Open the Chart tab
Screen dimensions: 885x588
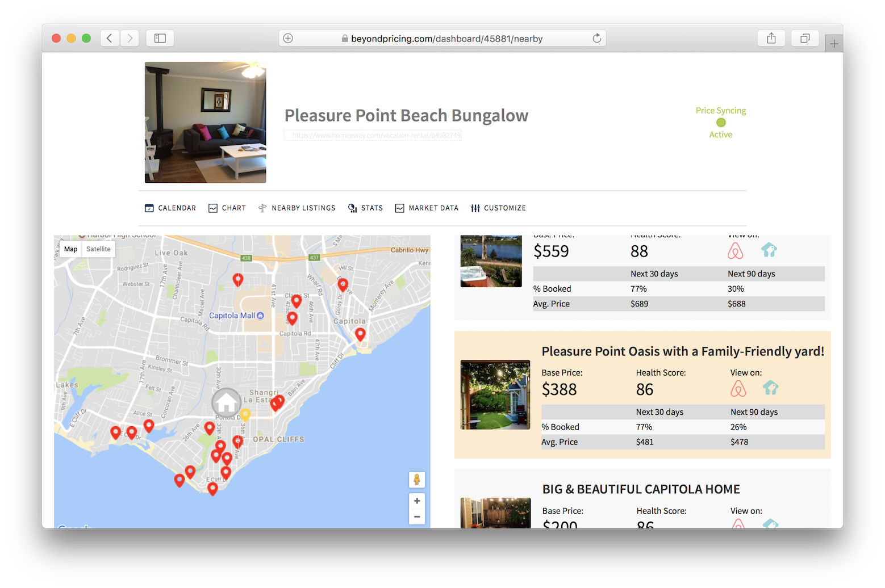227,208
